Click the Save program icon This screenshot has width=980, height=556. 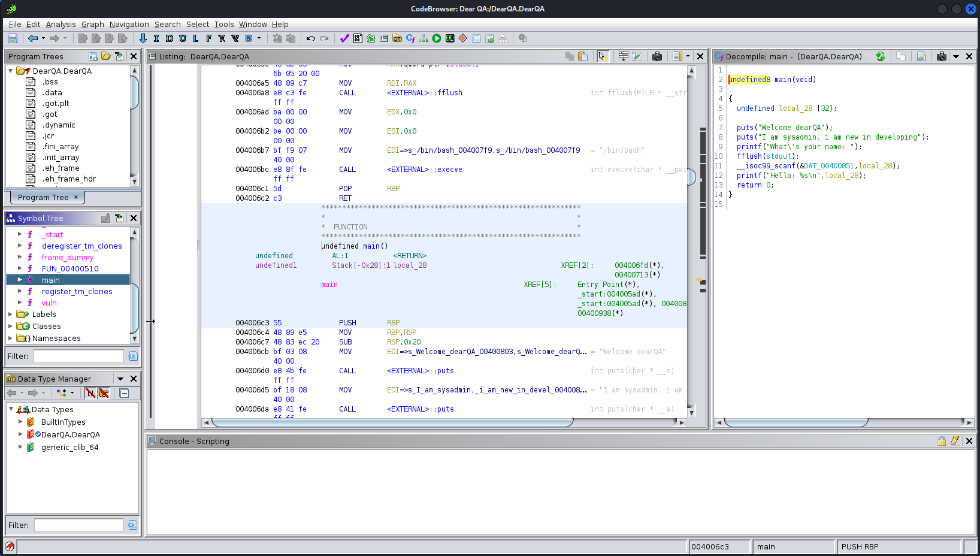12,38
